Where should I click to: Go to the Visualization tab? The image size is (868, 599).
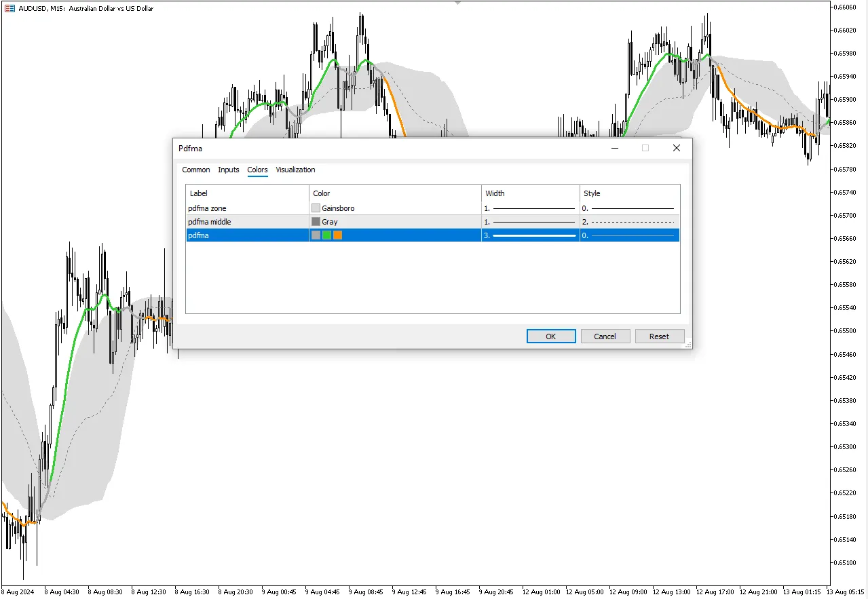click(x=295, y=170)
